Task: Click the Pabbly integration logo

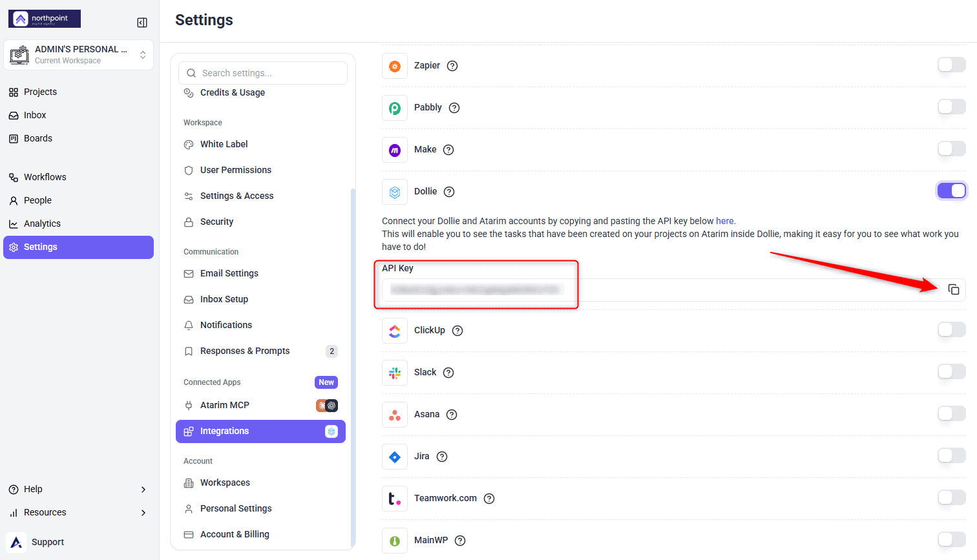Action: pyautogui.click(x=395, y=108)
